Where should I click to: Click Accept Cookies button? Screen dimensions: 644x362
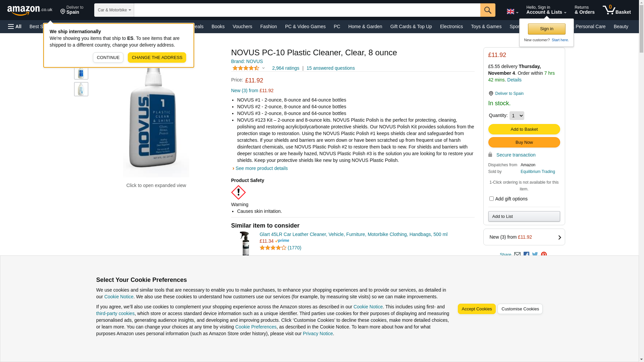[476, 309]
